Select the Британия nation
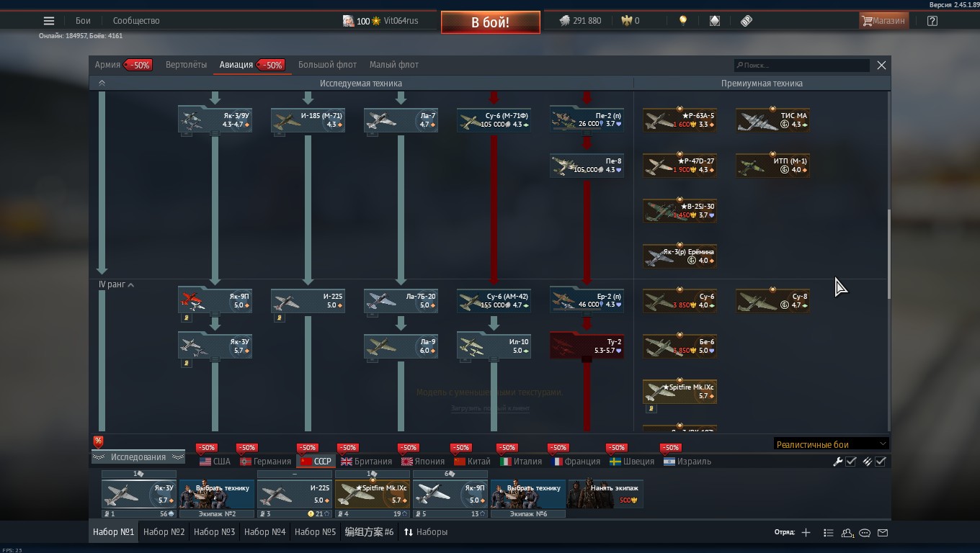This screenshot has height=553, width=980. coord(367,462)
